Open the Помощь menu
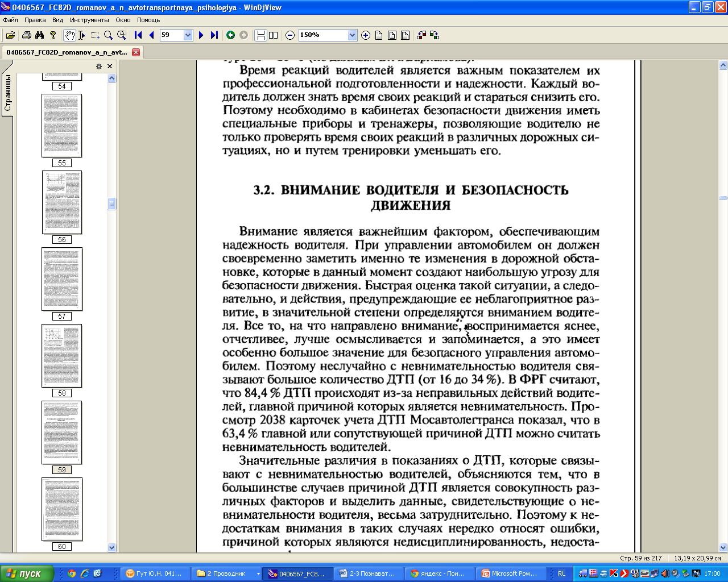This screenshot has width=728, height=582. [148, 20]
